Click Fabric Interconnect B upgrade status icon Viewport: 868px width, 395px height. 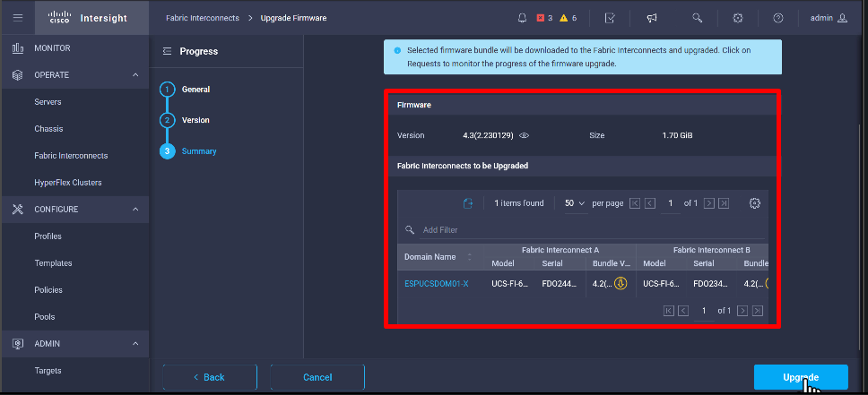pyautogui.click(x=768, y=284)
